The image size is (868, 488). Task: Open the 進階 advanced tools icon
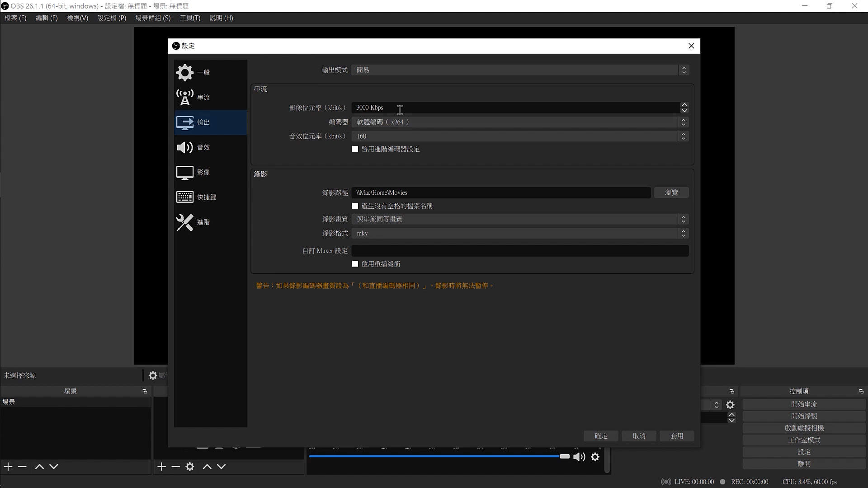pos(184,222)
